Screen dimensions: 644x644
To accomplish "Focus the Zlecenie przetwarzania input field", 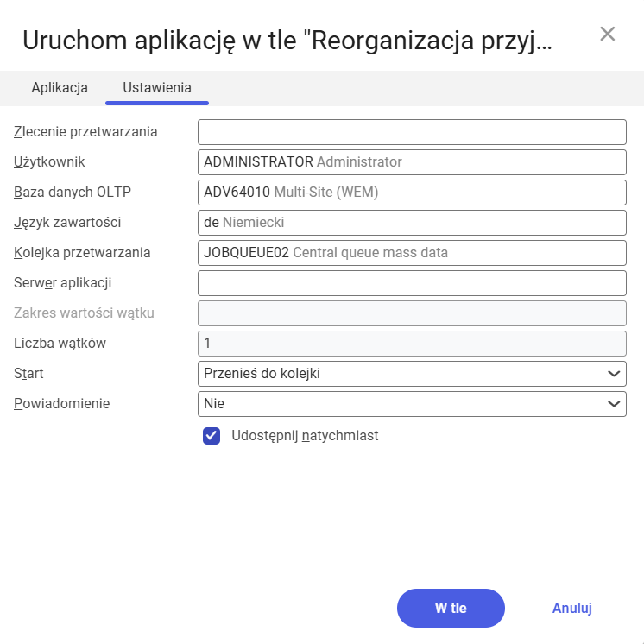I will 412,132.
